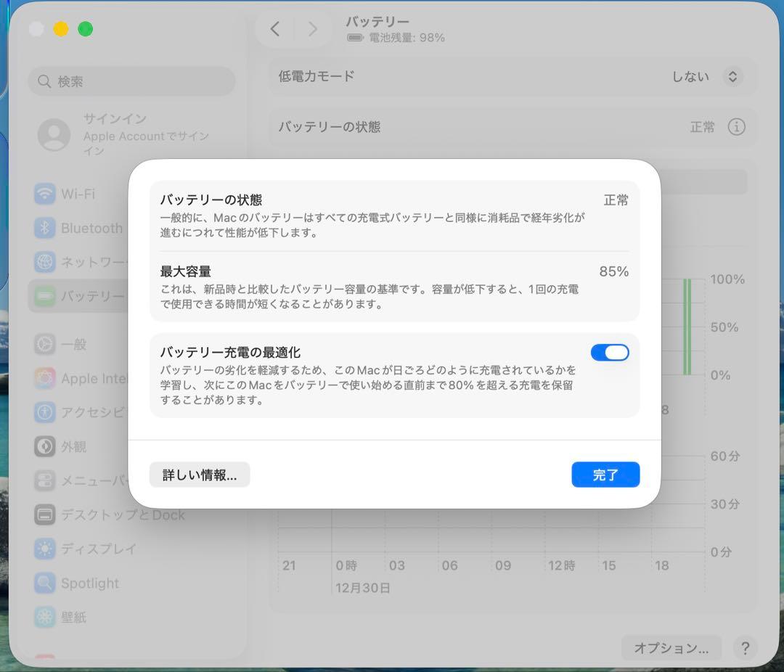Click the 完了 button to close dialog
Screen dimensions: 784x672
tap(605, 474)
